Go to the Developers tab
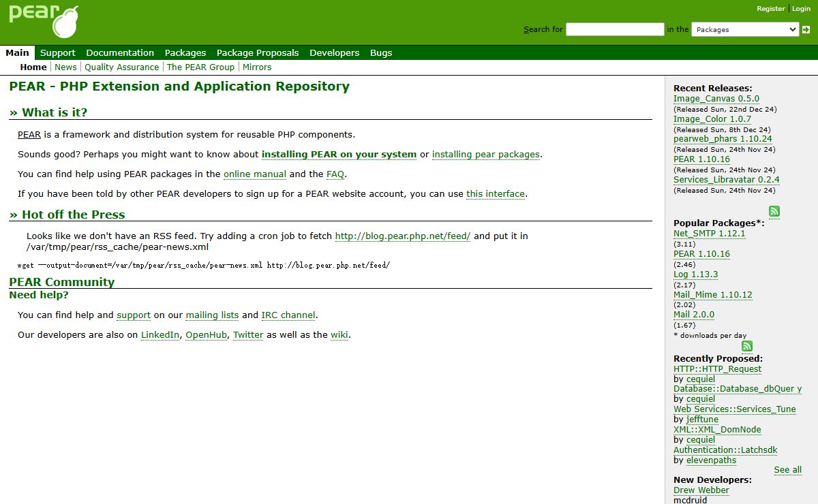Viewport: 818px width, 504px height. tap(334, 52)
